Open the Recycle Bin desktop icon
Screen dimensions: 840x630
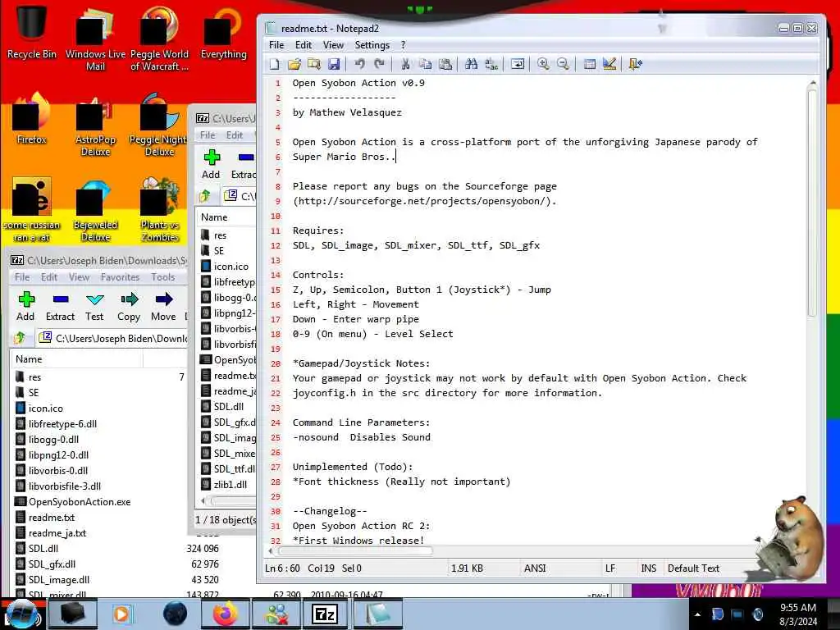click(x=32, y=32)
